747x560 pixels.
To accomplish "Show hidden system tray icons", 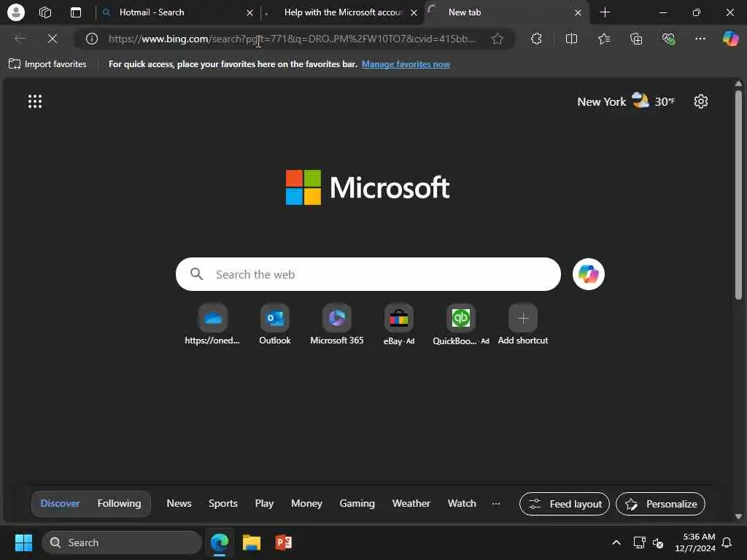I will pyautogui.click(x=616, y=542).
